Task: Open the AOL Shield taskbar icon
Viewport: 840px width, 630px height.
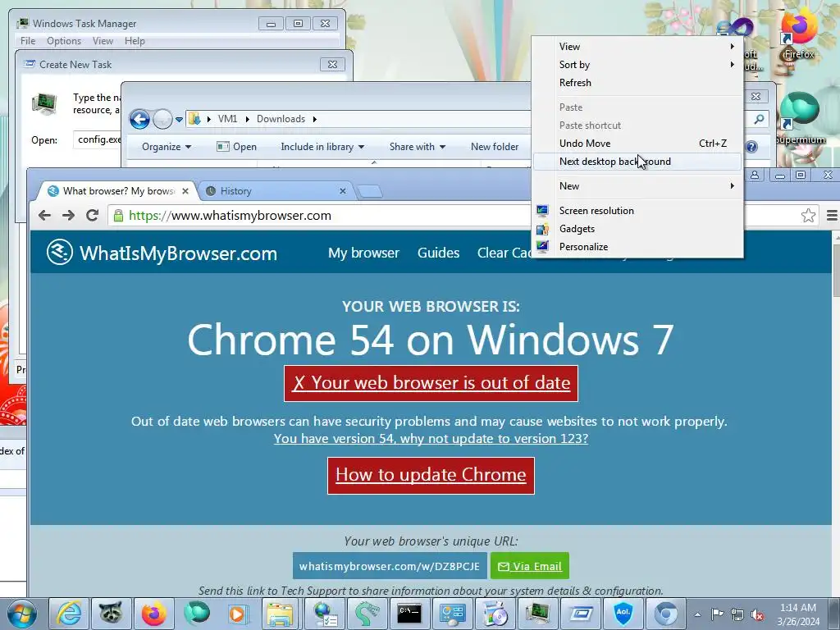Action: click(x=623, y=614)
